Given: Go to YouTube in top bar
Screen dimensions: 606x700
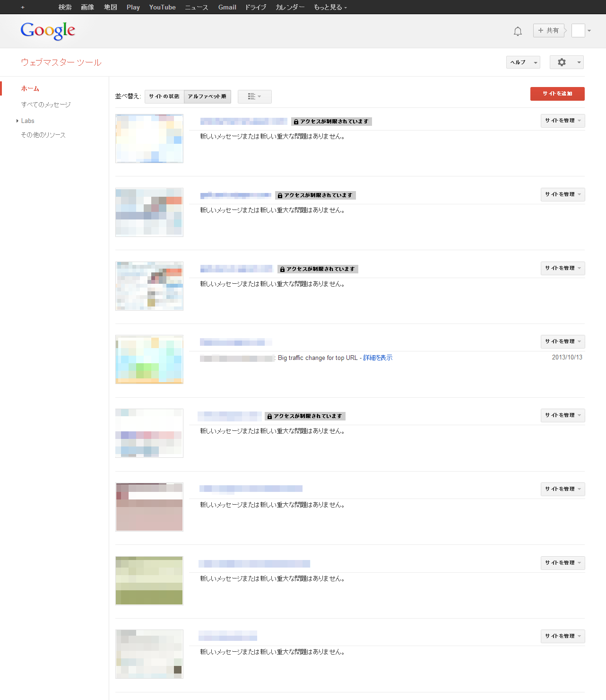Looking at the screenshot, I should tap(162, 8).
